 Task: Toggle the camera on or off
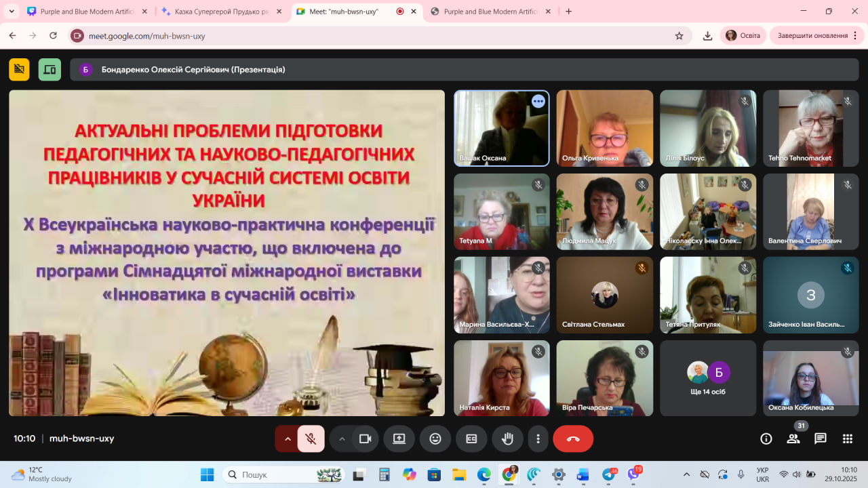click(366, 439)
